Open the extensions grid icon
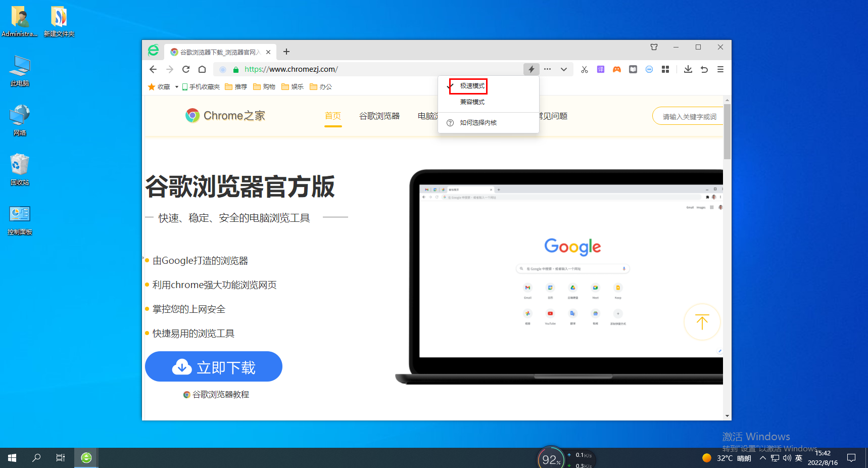Screen dimensions: 868x468 (x=665, y=69)
